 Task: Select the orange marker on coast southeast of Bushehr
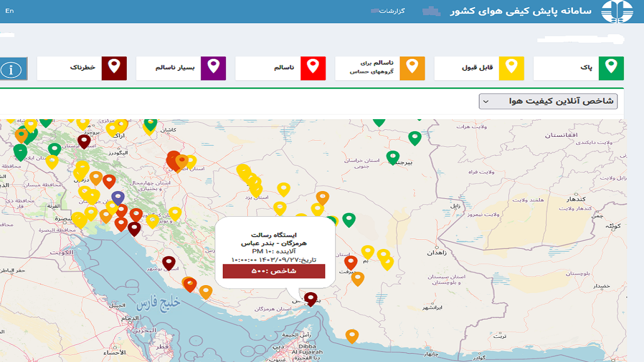coord(206,292)
